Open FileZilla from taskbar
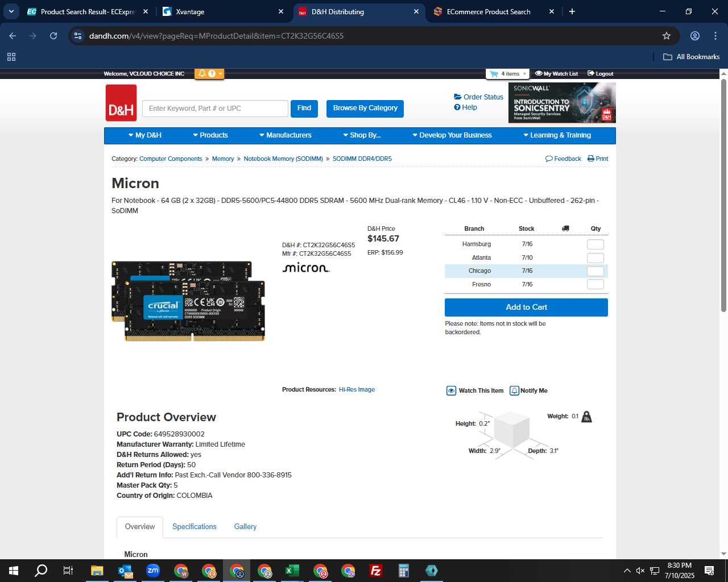Viewport: 728px width, 582px height. tap(375, 571)
